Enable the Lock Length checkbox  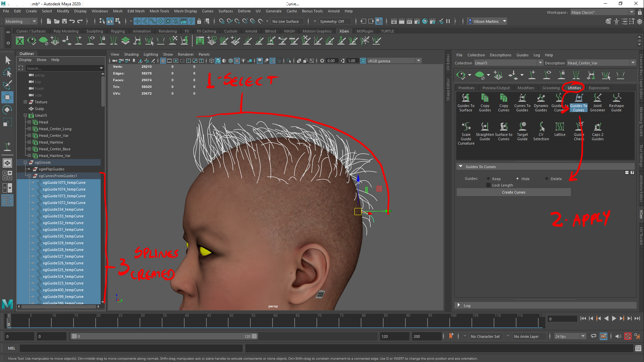(x=488, y=185)
